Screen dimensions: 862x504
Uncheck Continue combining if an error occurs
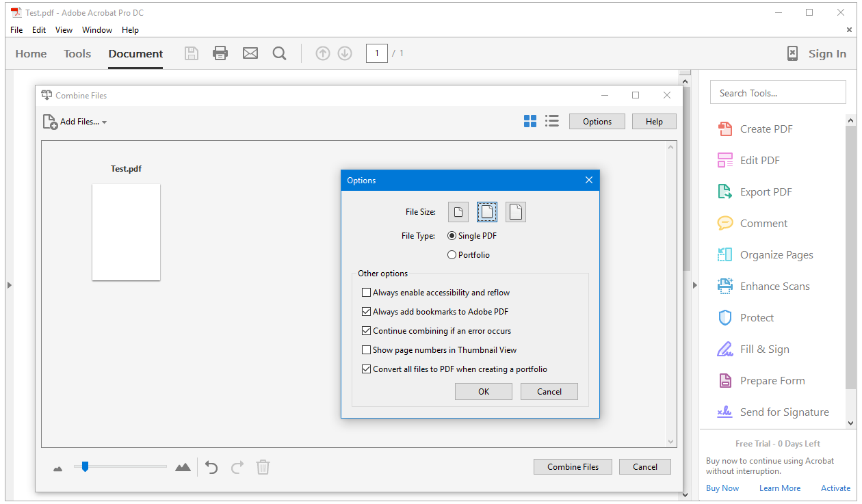tap(367, 331)
